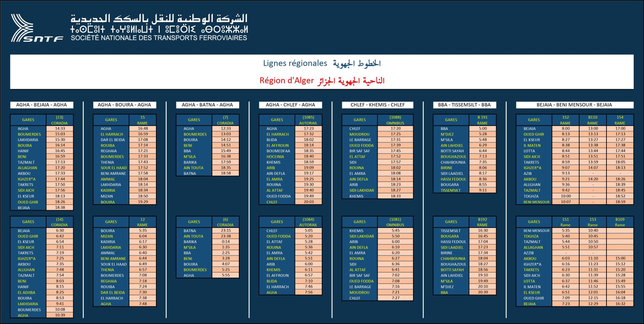
Task: Click the 14:33 departure time cell
Action: coord(60,129)
